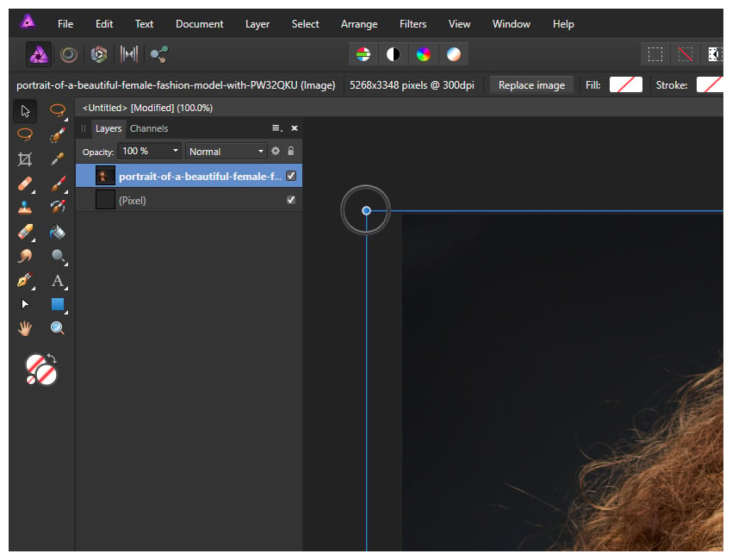Open the Arrange menu

click(359, 24)
